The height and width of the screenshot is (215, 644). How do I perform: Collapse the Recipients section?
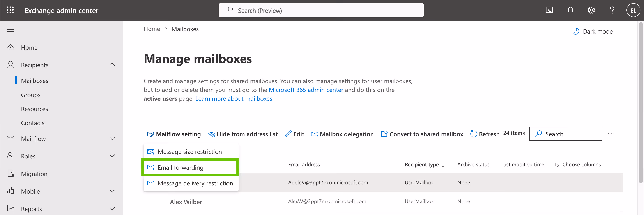pos(112,64)
